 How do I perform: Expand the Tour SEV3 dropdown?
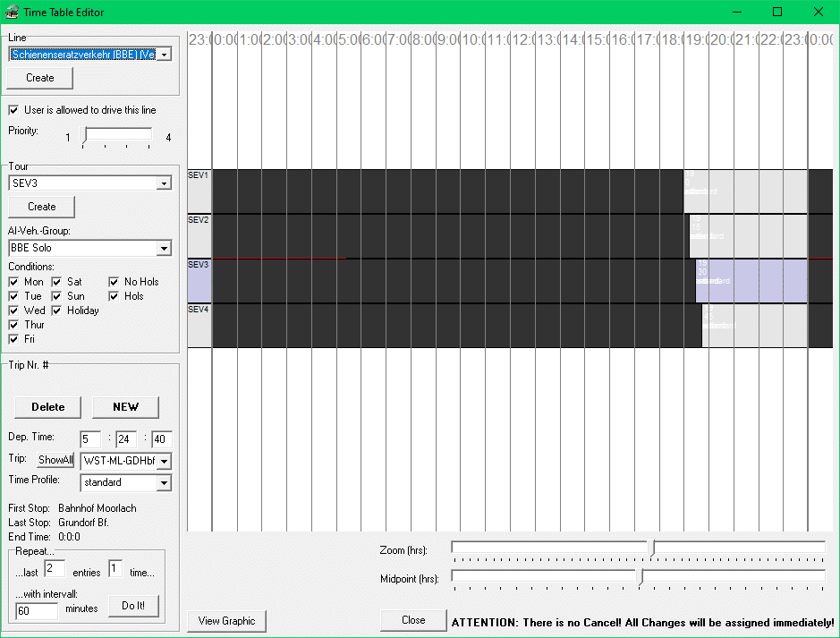(x=164, y=183)
